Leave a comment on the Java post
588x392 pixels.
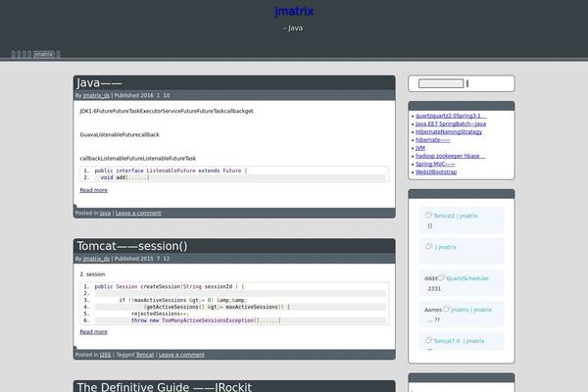138,213
